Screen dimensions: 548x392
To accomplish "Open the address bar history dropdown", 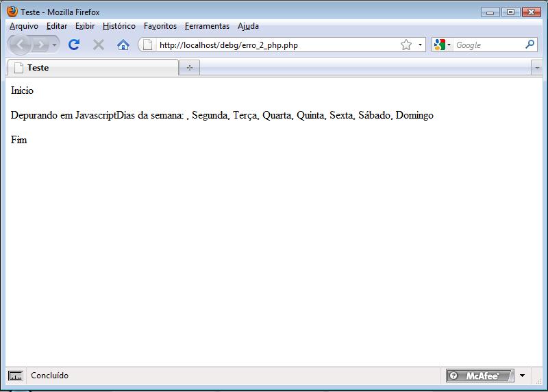I will (x=420, y=45).
